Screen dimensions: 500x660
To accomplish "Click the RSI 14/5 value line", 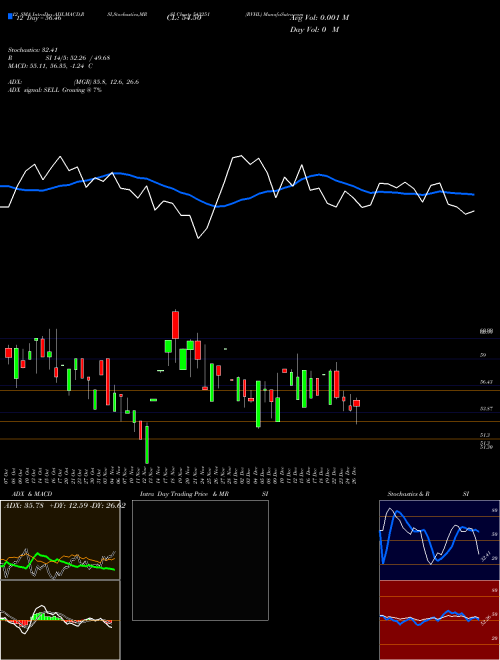I will (59, 58).
